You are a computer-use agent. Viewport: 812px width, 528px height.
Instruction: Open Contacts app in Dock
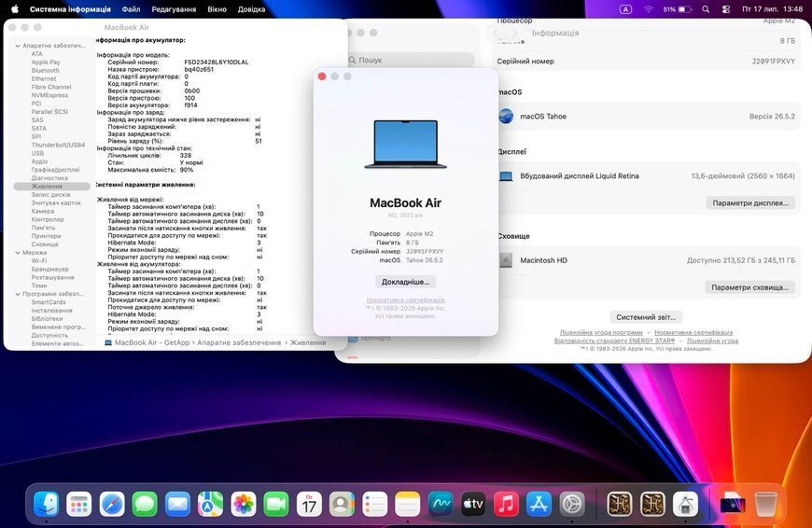click(342, 503)
